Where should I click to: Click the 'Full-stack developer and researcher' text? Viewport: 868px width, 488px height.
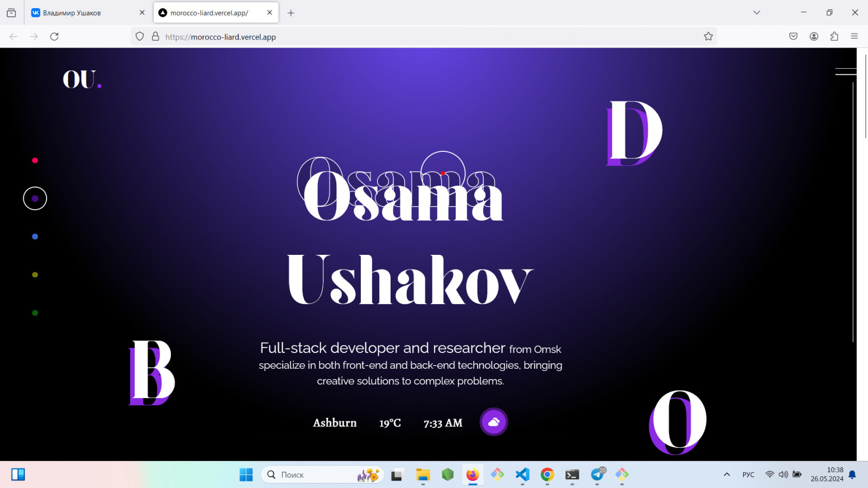pyautogui.click(x=382, y=348)
